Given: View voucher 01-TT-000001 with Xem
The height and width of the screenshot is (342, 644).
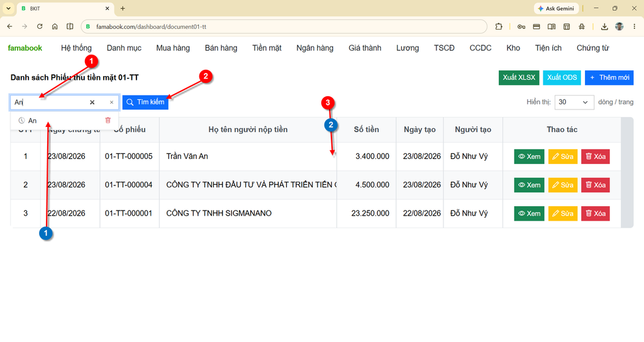Looking at the screenshot, I should click(x=529, y=214).
